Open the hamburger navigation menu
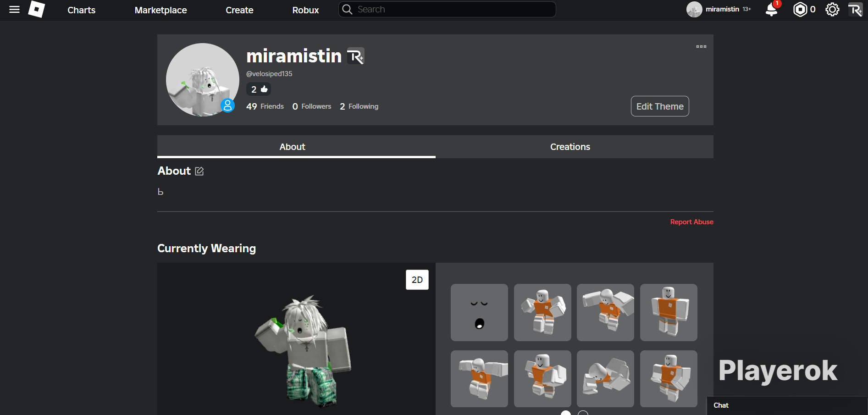The width and height of the screenshot is (868, 415). point(14,10)
